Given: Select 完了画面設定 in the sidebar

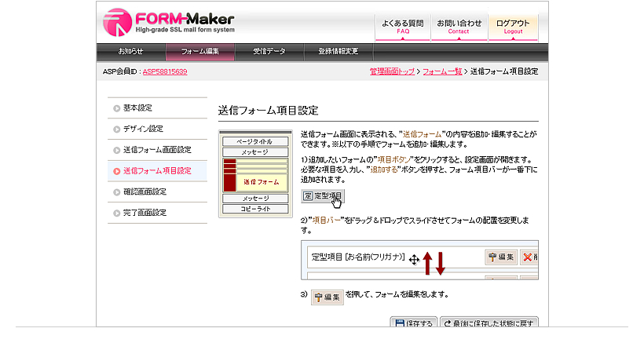Looking at the screenshot, I should click(157, 213).
